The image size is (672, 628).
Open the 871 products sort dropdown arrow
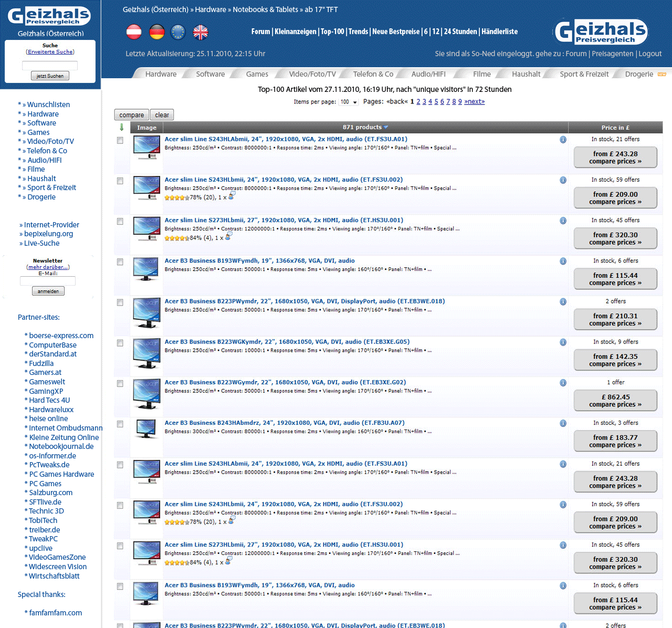(x=386, y=127)
